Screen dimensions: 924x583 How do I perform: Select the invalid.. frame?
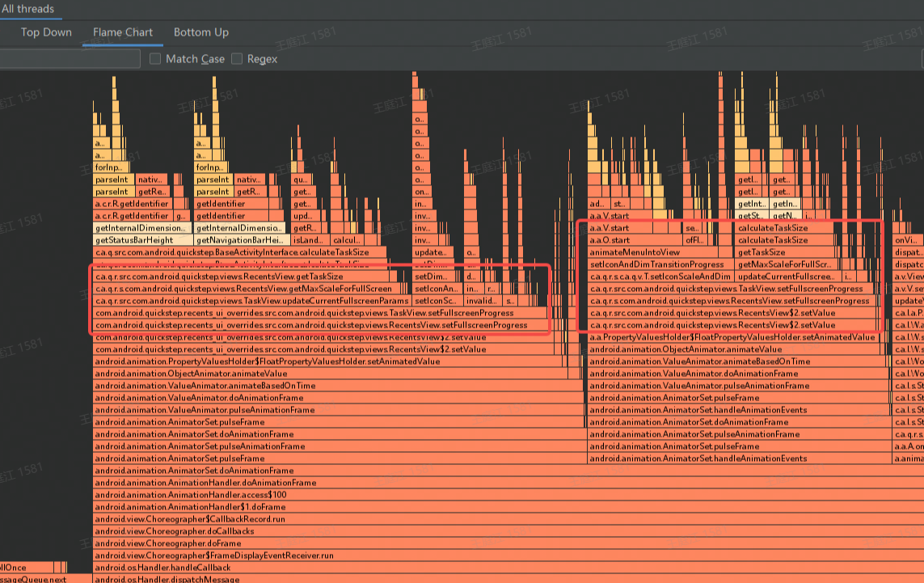[483, 302]
